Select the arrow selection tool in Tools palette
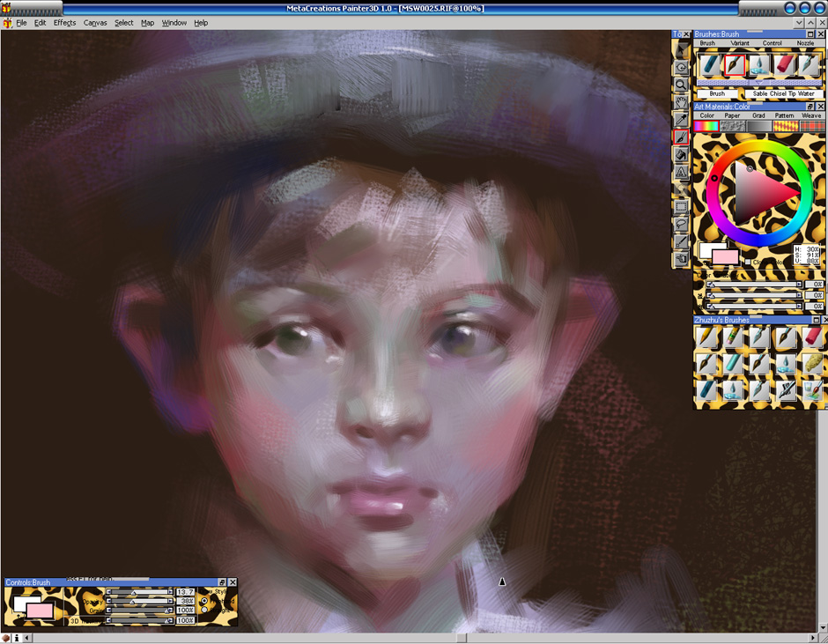Viewport: 828px width, 644px height. 681,50
